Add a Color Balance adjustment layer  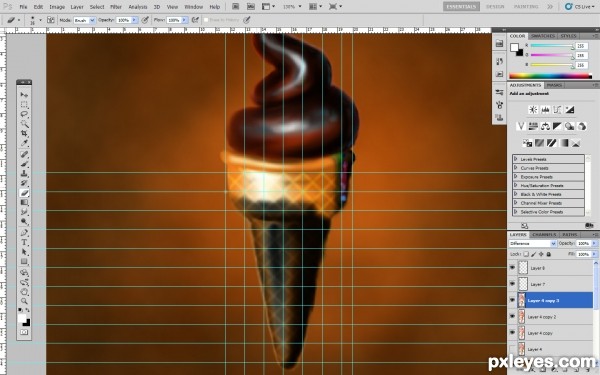(x=545, y=126)
